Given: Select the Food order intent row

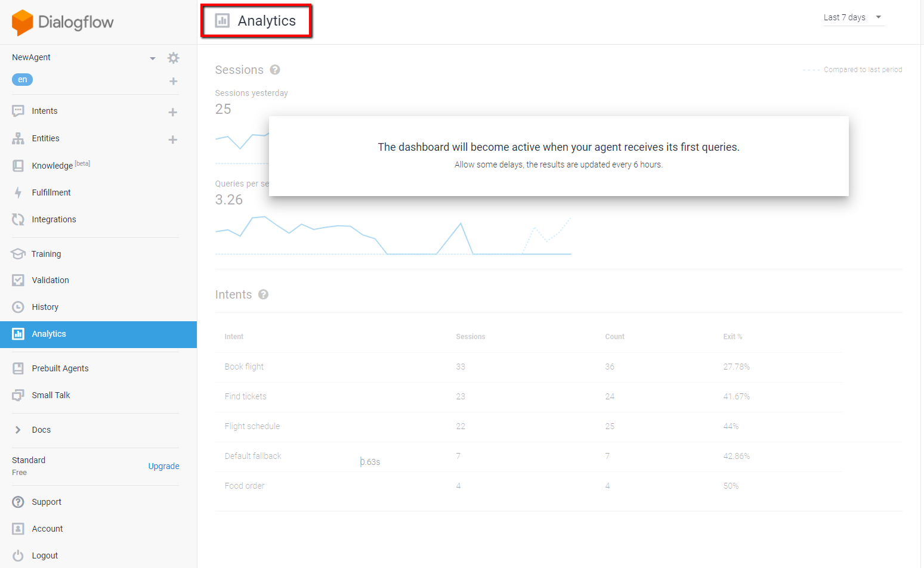Looking at the screenshot, I should [529, 486].
